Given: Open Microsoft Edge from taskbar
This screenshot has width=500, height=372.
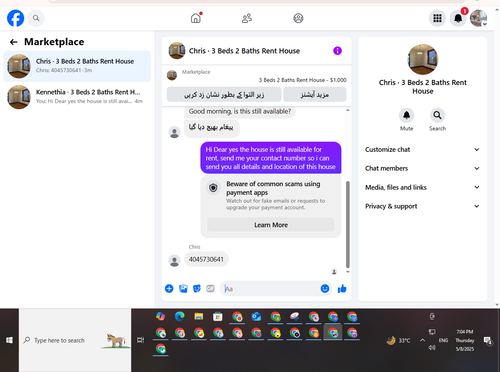Looking at the screenshot, I should pos(180,316).
